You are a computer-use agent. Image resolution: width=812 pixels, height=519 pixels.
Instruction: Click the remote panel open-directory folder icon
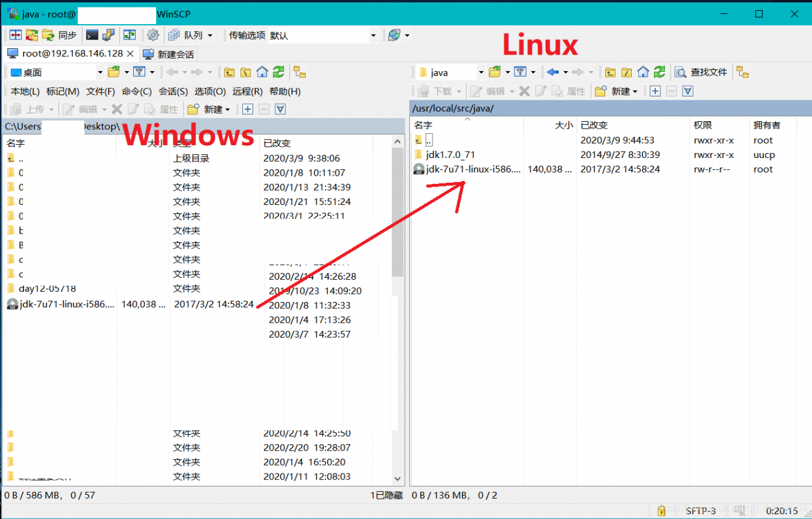pyautogui.click(x=495, y=72)
